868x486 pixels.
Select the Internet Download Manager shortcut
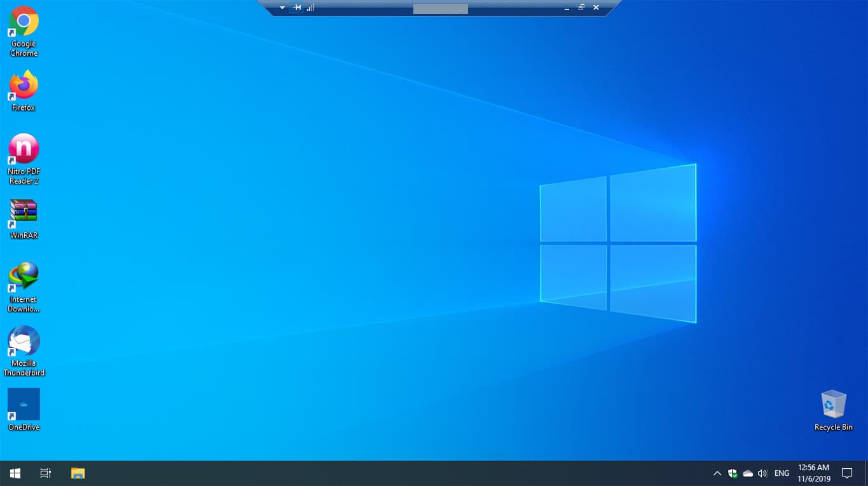point(24,287)
